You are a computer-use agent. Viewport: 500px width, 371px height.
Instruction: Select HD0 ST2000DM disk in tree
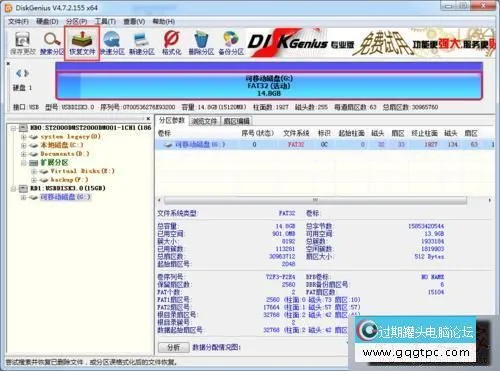(91, 128)
